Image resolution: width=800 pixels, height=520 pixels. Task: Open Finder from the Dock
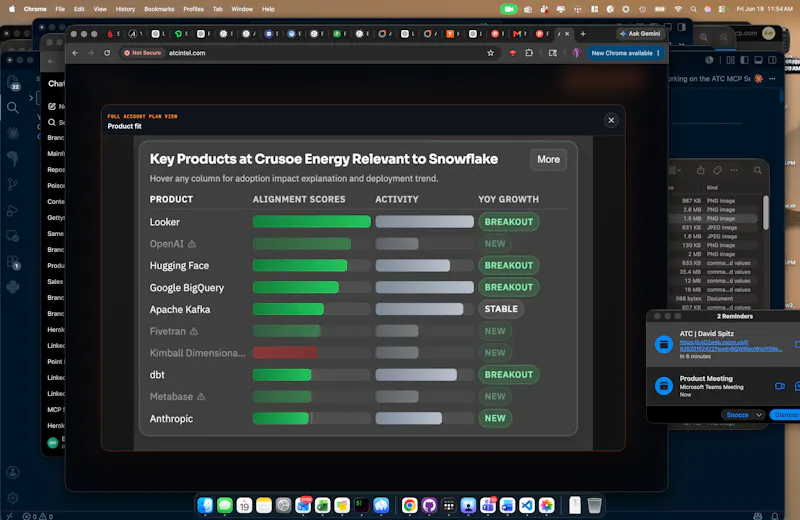(205, 505)
